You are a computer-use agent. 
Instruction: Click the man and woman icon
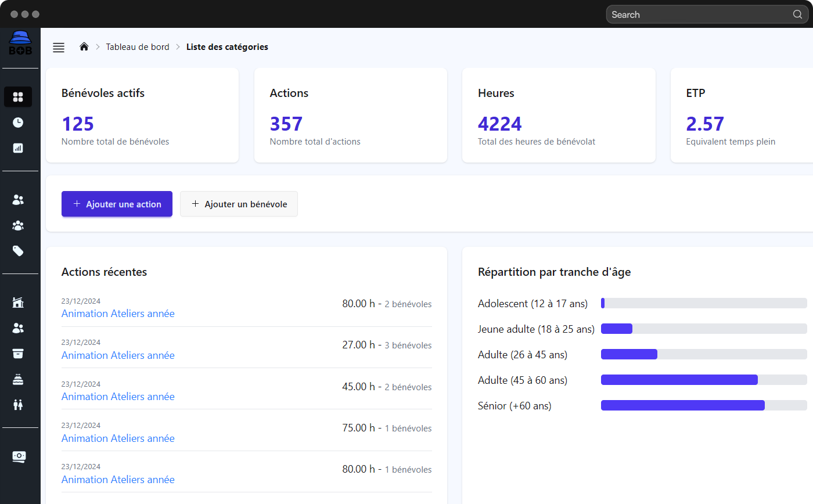pos(18,405)
